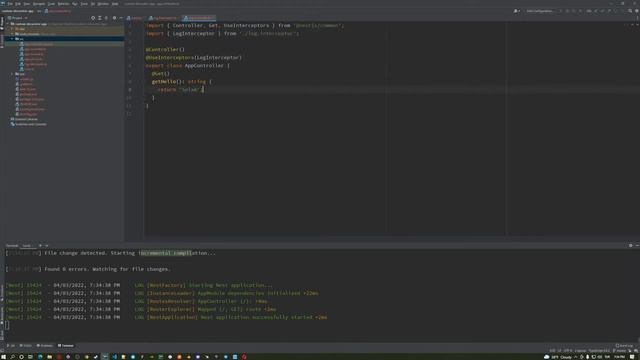Image resolution: width=640 pixels, height=360 pixels.
Task: Open the Edit menu
Action: pyautogui.click(x=18, y=4)
